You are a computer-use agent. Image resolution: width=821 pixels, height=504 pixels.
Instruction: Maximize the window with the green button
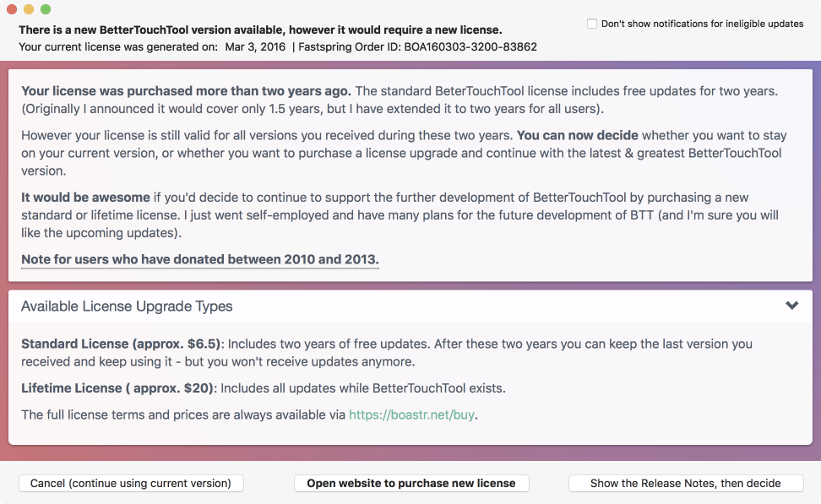[45, 9]
